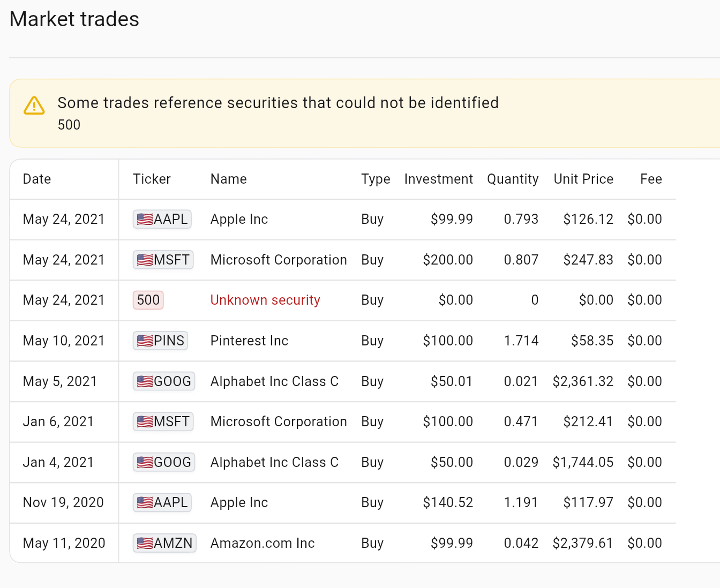This screenshot has height=588, width=720.
Task: Click the GOOG ticker badge for May 5, 2021
Action: point(164,381)
